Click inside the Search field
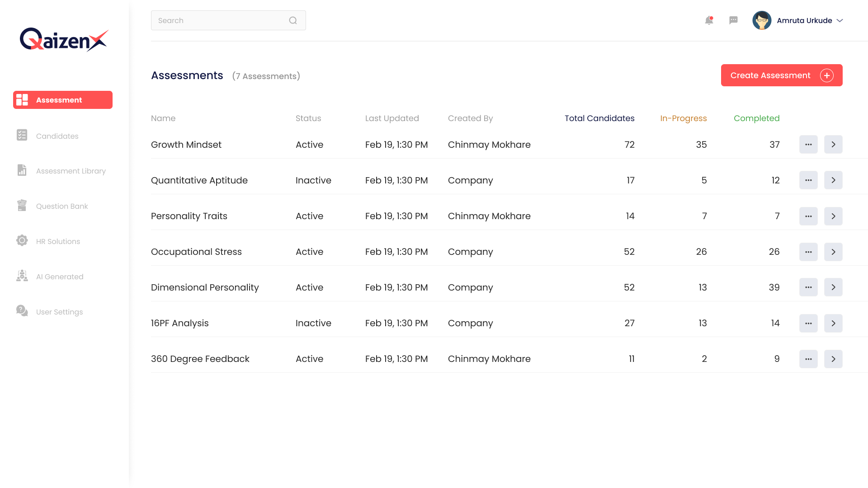 (x=217, y=20)
